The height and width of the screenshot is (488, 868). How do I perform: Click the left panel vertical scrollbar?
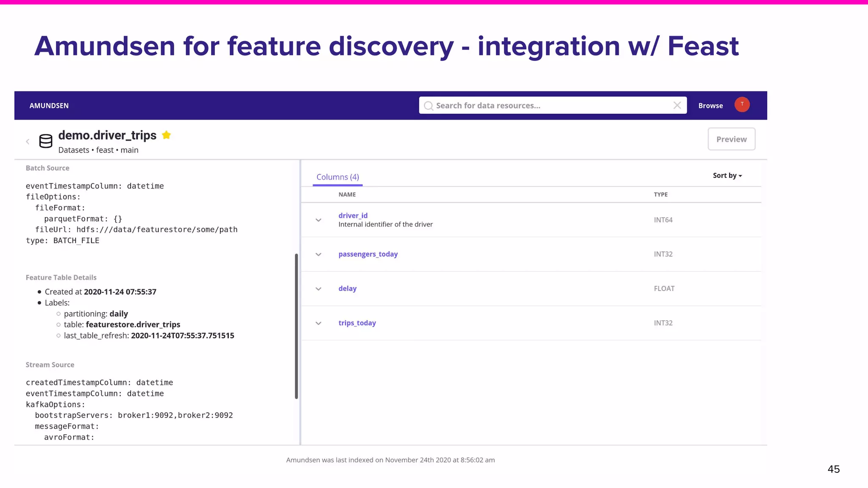(x=296, y=326)
